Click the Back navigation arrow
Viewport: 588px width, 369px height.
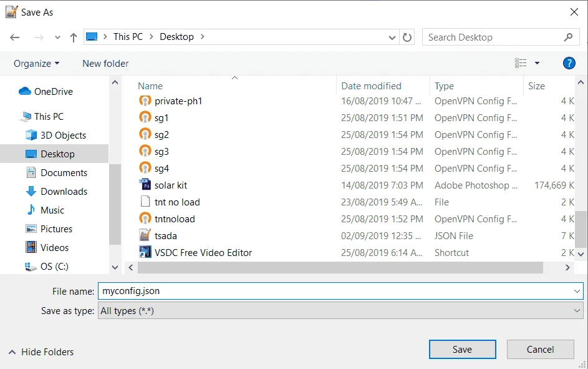pyautogui.click(x=14, y=37)
